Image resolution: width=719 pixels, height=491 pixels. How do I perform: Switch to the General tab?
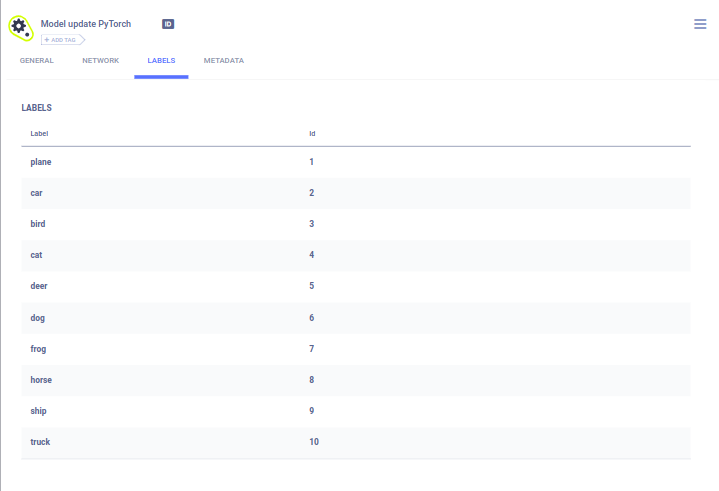37,61
